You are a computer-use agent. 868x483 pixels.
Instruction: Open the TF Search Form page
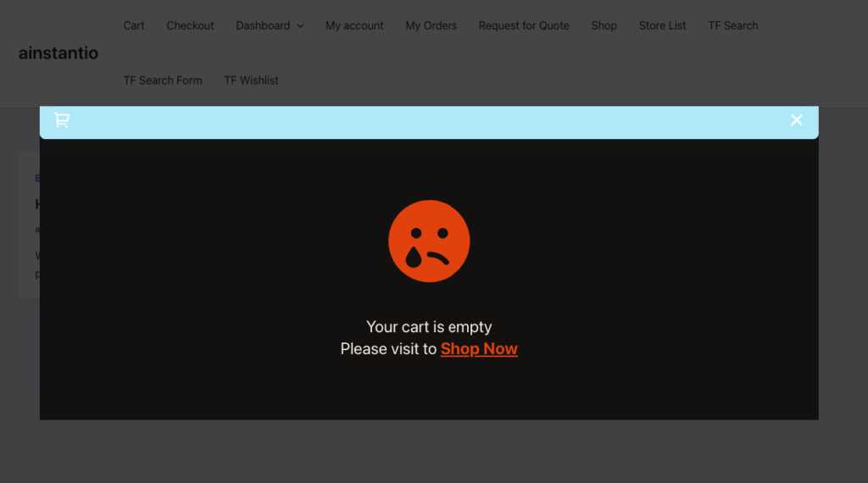pyautogui.click(x=163, y=80)
